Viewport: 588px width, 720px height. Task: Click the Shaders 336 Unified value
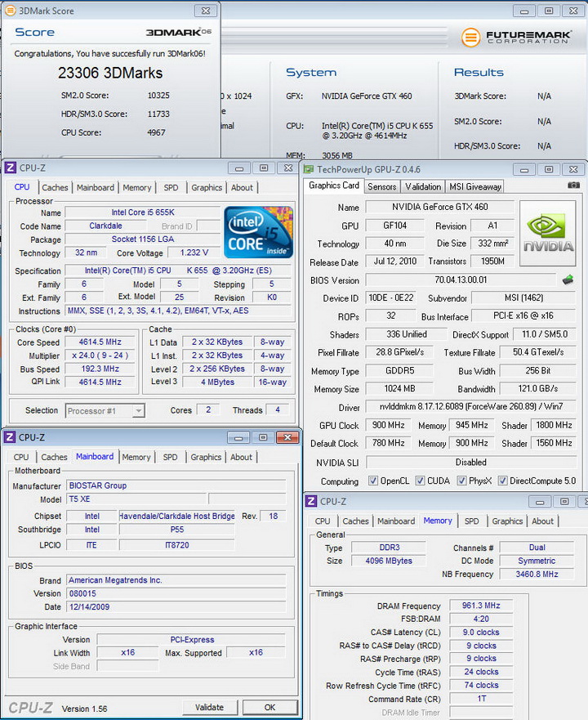[x=406, y=334]
